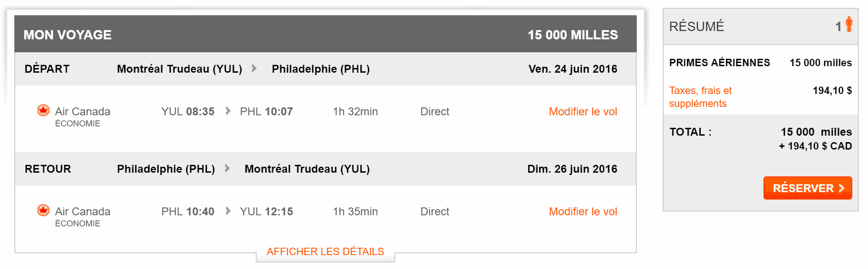
Task: Expand AFFICHER LES DÉTAILS
Action: pos(325,251)
